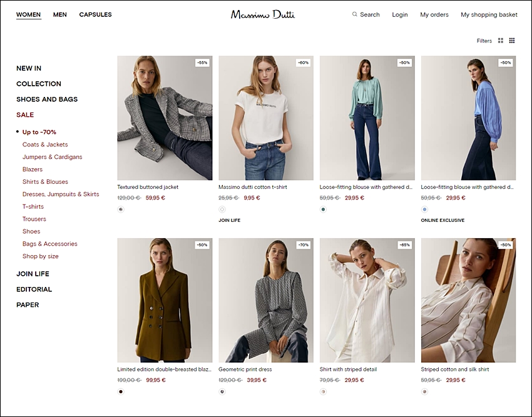This screenshot has width=532, height=417.
Task: Open the Jumpers & Cardigans sale category
Action: (x=52, y=157)
